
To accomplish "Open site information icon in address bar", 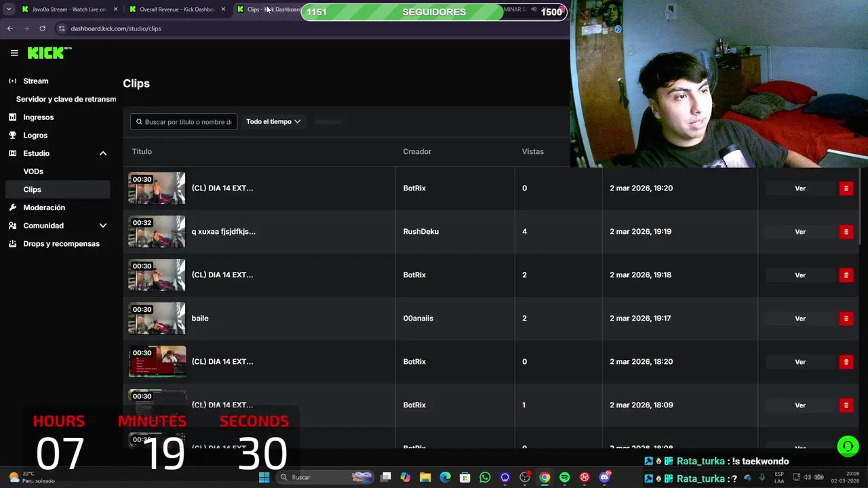I will 62,28.
